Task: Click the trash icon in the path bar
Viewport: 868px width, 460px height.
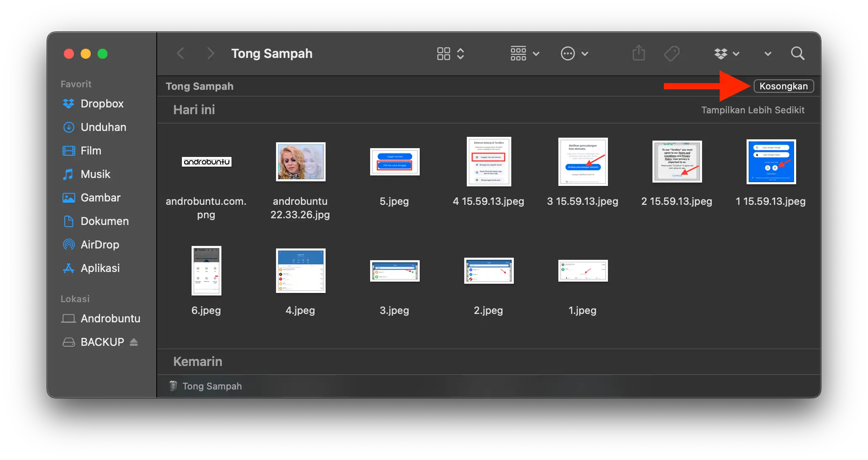Action: point(172,386)
